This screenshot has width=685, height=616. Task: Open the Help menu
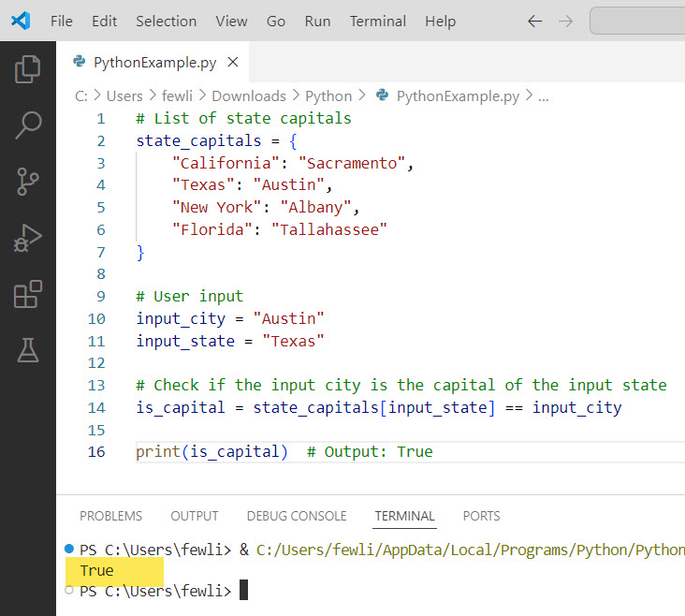440,21
